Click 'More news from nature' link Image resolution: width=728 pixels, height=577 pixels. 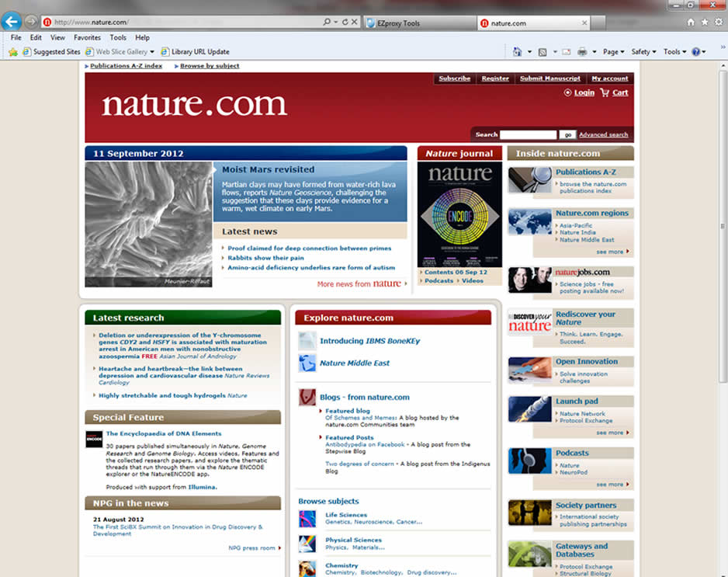[359, 283]
